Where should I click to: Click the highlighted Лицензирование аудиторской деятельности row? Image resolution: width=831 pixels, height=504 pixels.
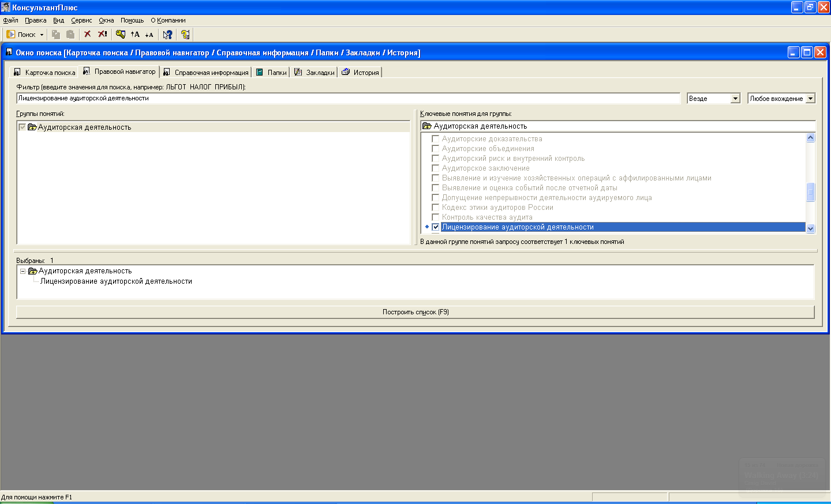pos(623,227)
